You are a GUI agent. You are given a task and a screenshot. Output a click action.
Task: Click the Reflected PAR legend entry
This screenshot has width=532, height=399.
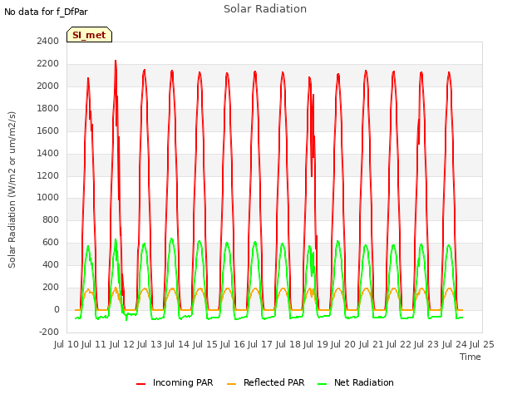pos(266,382)
